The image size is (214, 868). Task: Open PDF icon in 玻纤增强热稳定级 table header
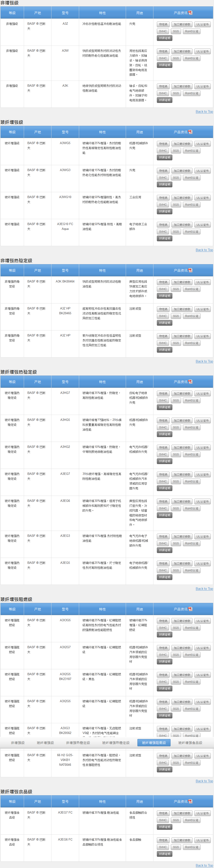pos(190,382)
